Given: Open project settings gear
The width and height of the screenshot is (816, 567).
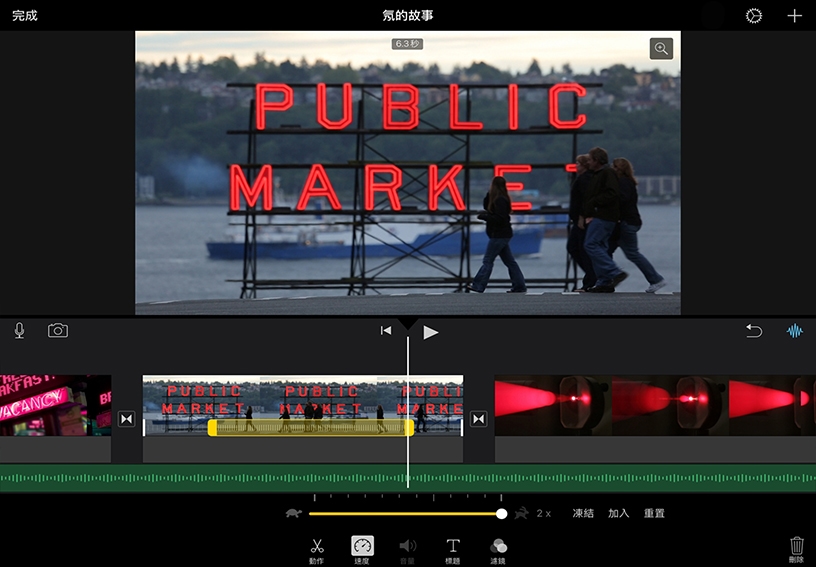Looking at the screenshot, I should [x=754, y=16].
